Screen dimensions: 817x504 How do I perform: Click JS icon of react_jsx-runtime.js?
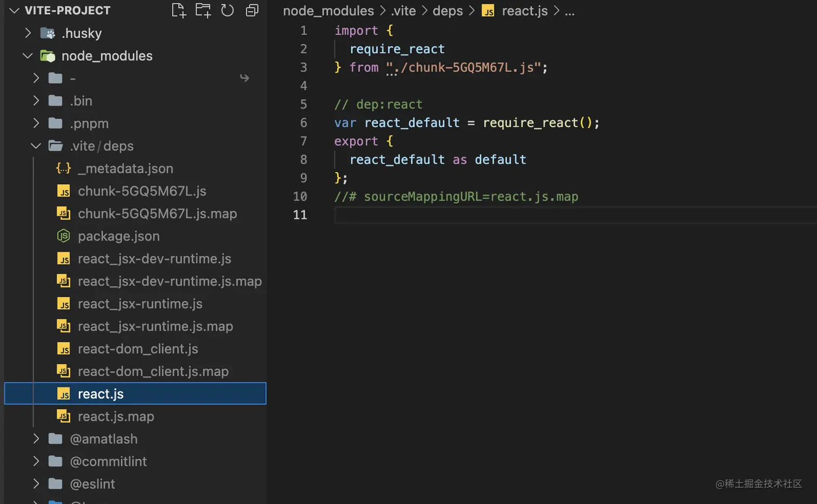pos(63,304)
